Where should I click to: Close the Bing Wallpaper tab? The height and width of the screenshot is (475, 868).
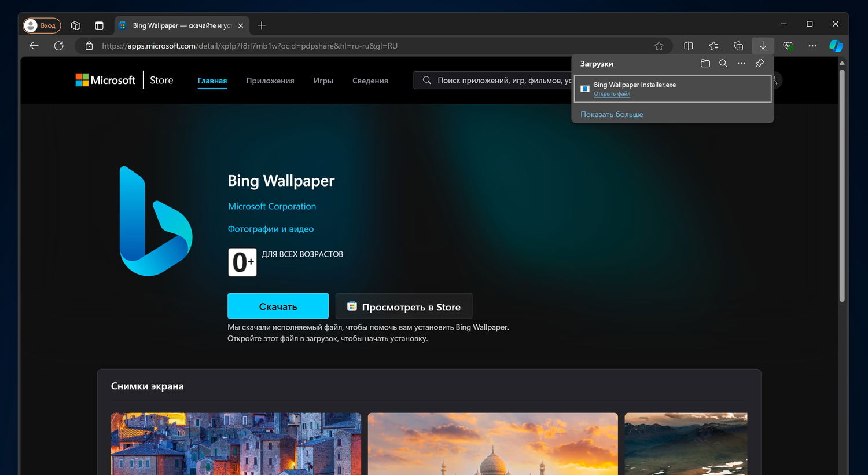241,25
